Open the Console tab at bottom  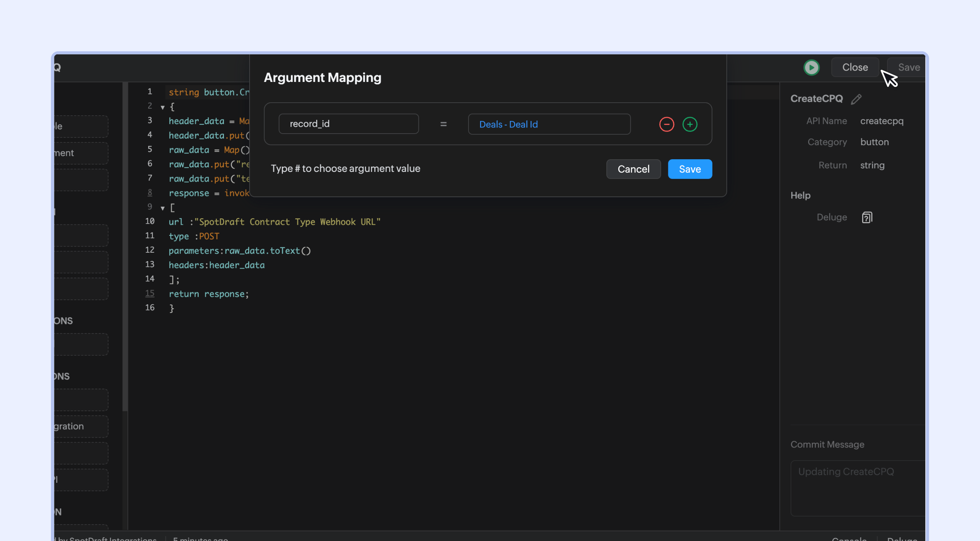click(849, 538)
